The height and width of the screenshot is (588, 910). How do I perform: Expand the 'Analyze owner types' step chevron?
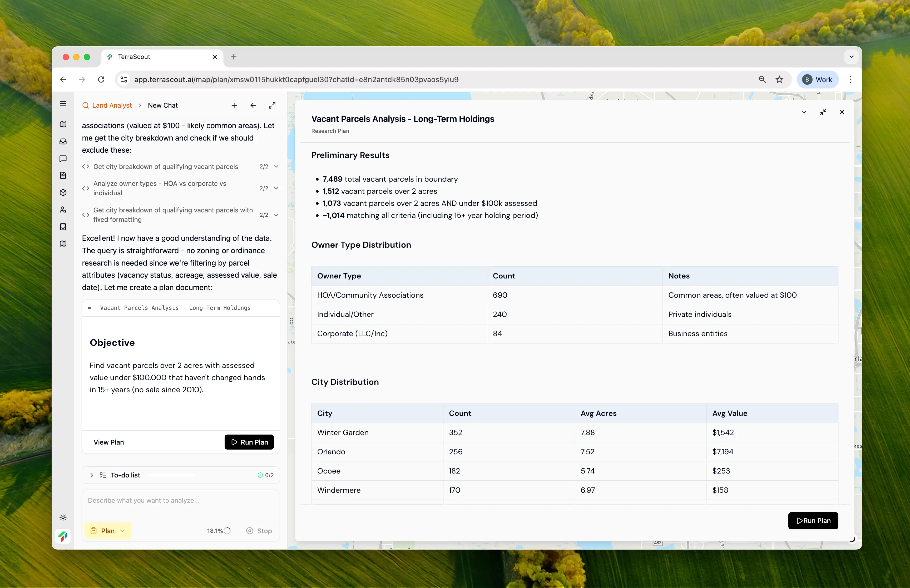pos(276,188)
